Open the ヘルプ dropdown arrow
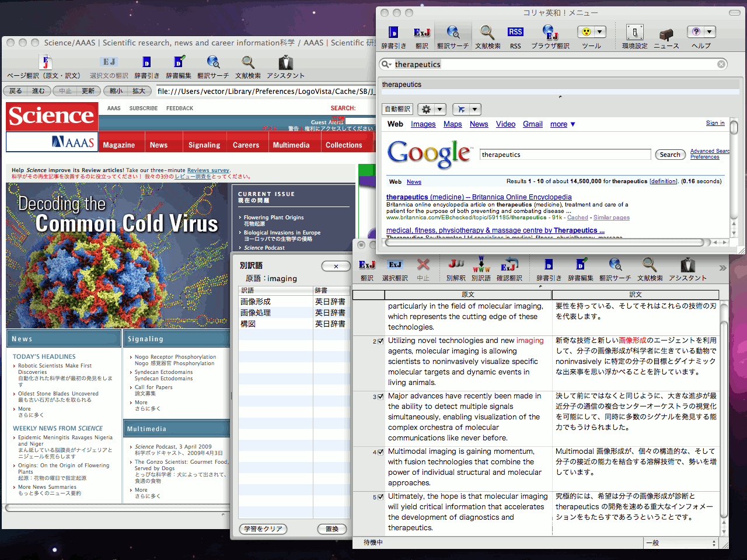The width and height of the screenshot is (747, 560). coord(710,32)
